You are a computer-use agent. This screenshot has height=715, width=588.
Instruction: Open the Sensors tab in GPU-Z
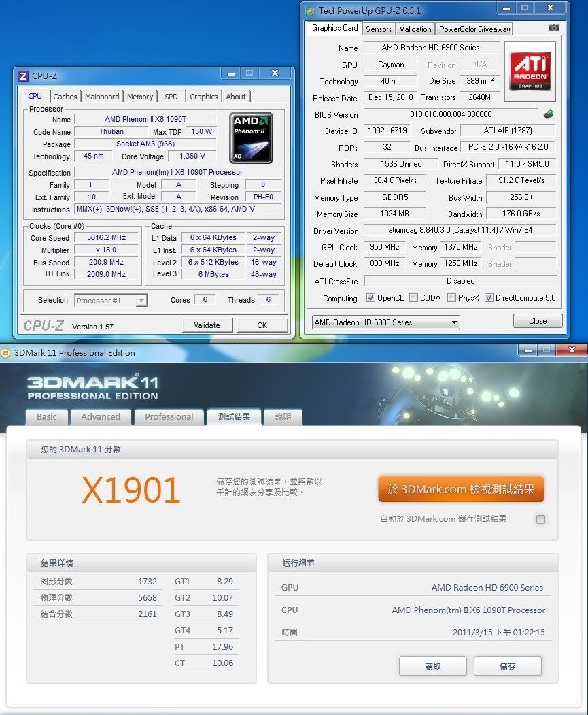click(379, 29)
